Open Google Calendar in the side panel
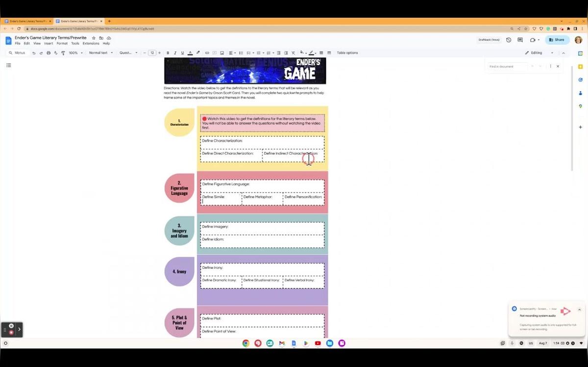Image resolution: width=588 pixels, height=367 pixels. 580,53
